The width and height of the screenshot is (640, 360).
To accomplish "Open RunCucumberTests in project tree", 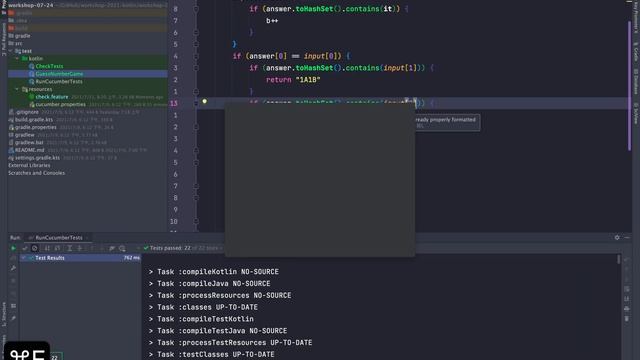I will coord(59,82).
